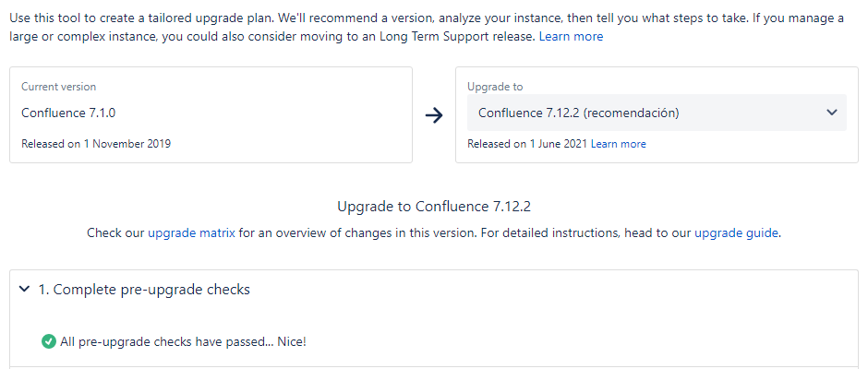Viewport: 868px width, 369px height.
Task: Click the chevron arrow in the version selector
Action: pyautogui.click(x=831, y=113)
